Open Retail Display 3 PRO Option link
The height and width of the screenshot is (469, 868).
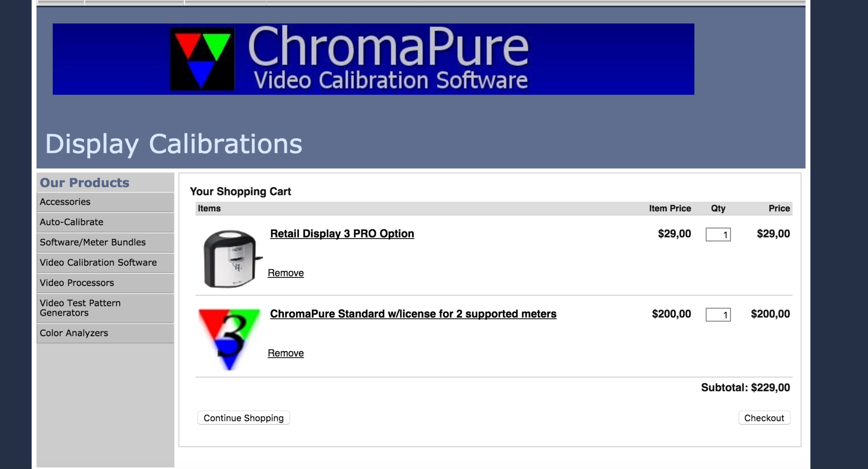342,234
